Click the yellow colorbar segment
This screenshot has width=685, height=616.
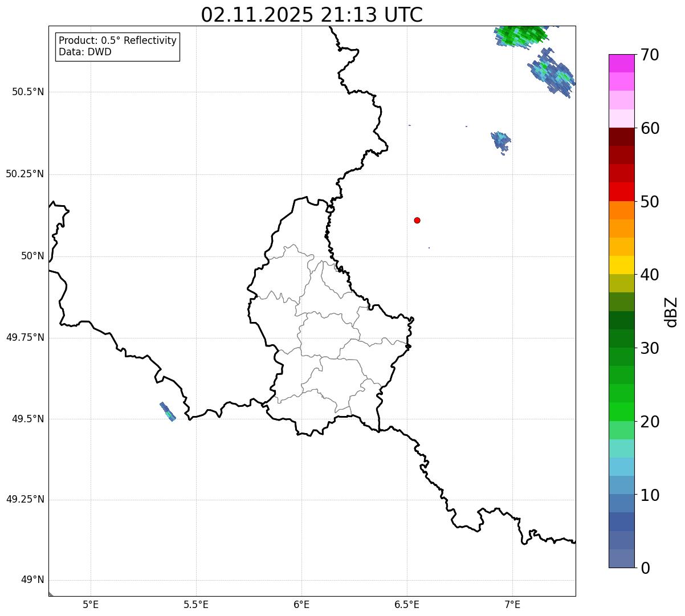coord(622,265)
